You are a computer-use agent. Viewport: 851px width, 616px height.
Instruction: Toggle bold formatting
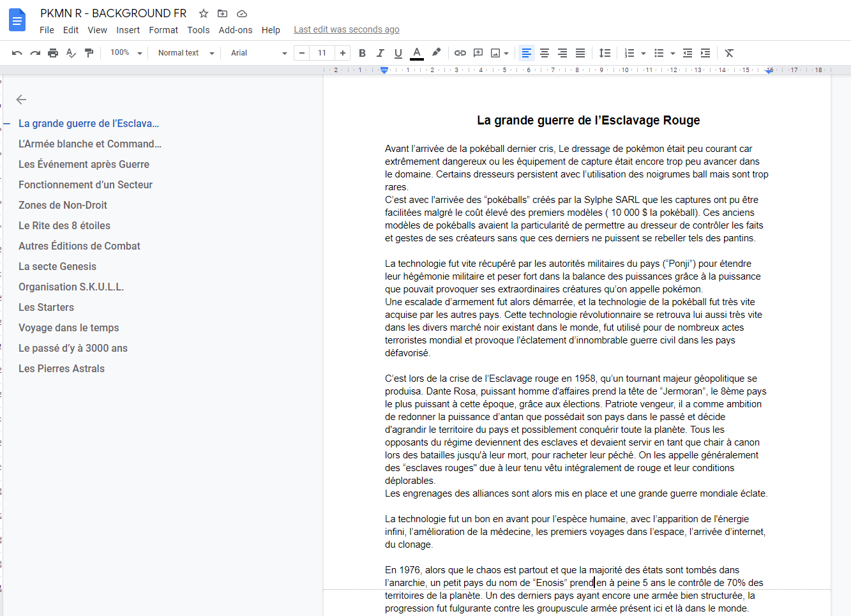362,53
